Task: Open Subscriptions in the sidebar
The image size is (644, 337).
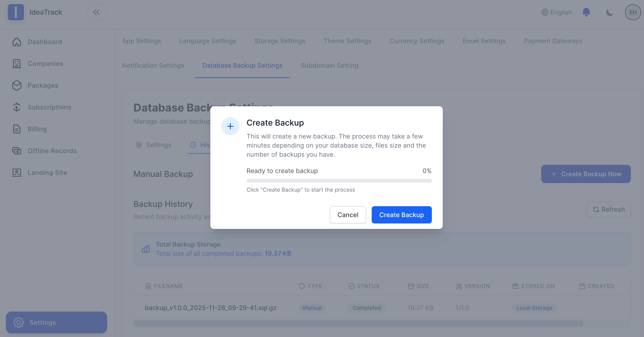Action: tap(49, 107)
